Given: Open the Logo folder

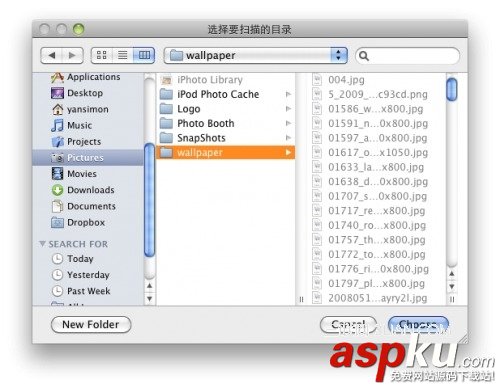Looking at the screenshot, I should (226, 109).
